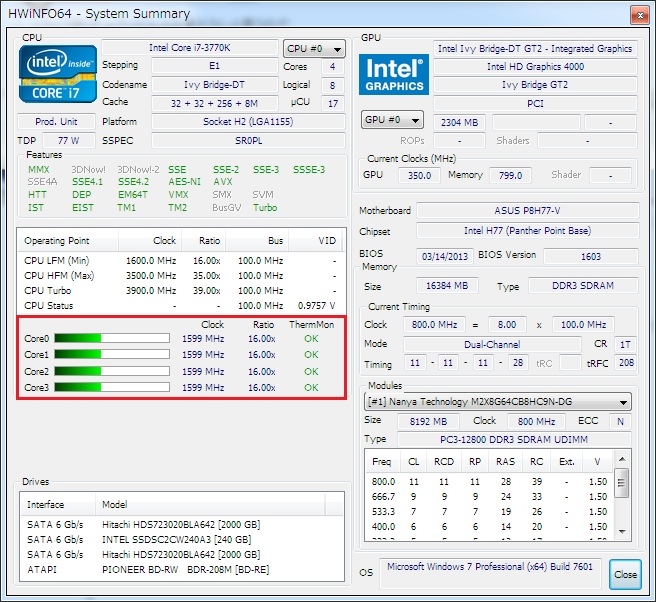Image resolution: width=656 pixels, height=602 pixels.
Task: Click the Model column header in Drives
Action: 210,505
